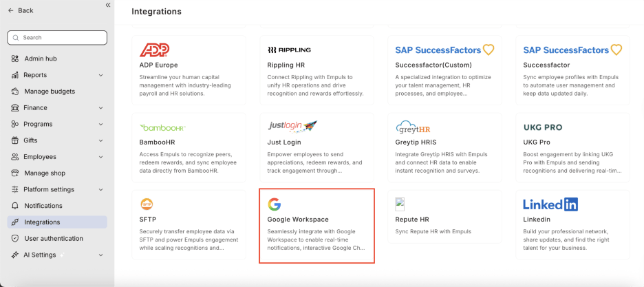Select the Linkedin card description text
Viewport: 644px width, 287px height.
pyautogui.click(x=566, y=240)
